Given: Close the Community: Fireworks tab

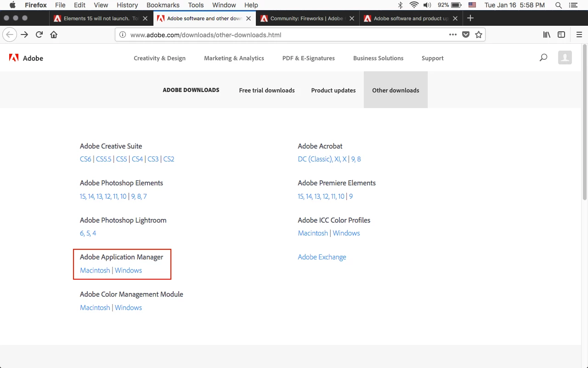Looking at the screenshot, I should point(352,18).
